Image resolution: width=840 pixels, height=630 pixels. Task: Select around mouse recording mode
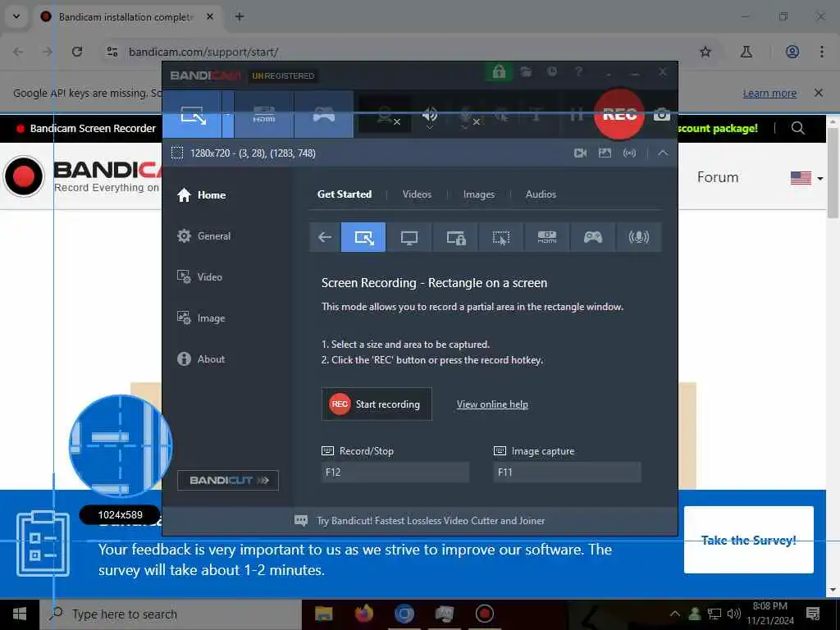coord(501,237)
